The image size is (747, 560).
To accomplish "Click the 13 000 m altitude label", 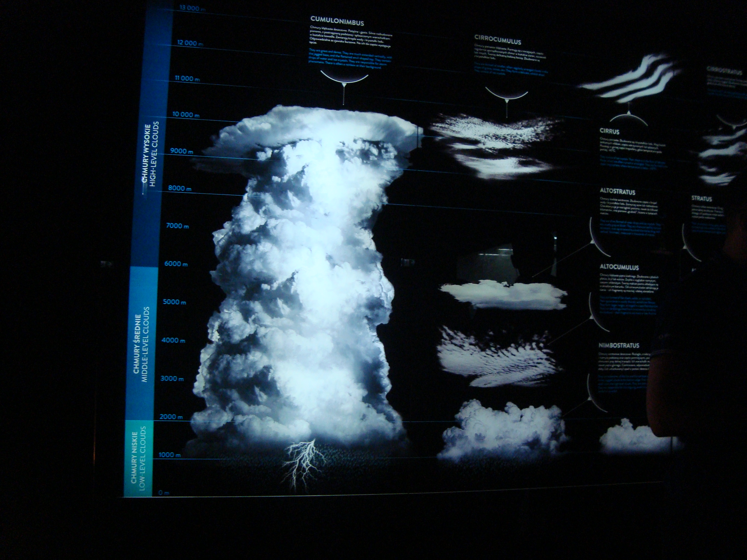I will pos(193,8).
